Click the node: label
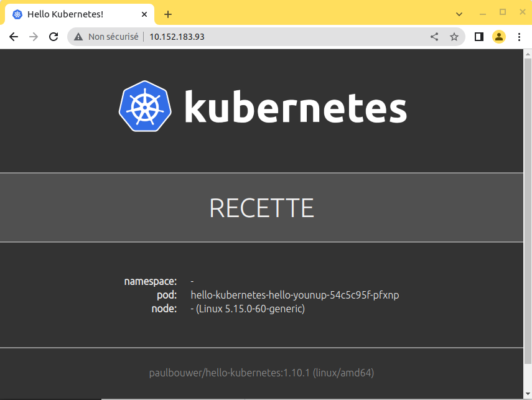 (164, 309)
